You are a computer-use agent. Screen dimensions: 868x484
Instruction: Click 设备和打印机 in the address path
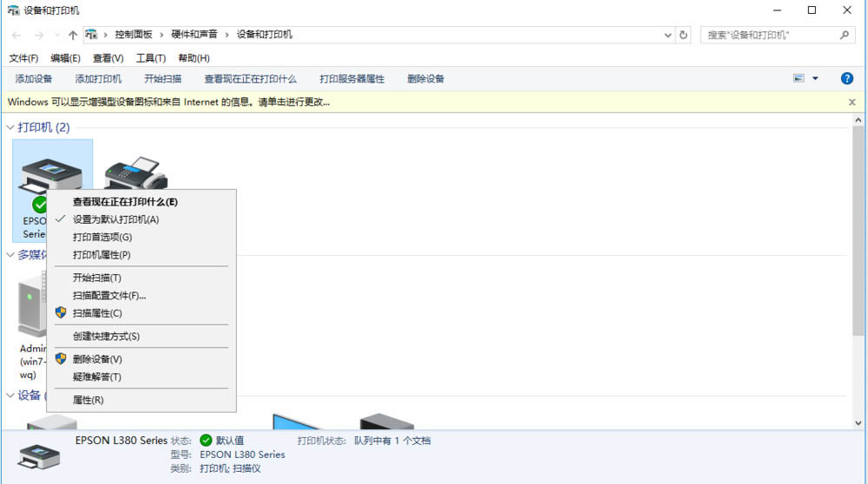[x=265, y=35]
